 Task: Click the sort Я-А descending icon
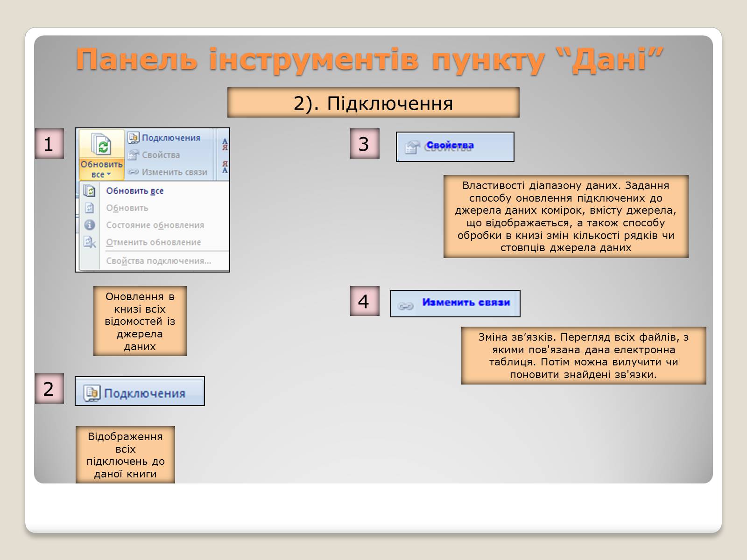pos(225,167)
